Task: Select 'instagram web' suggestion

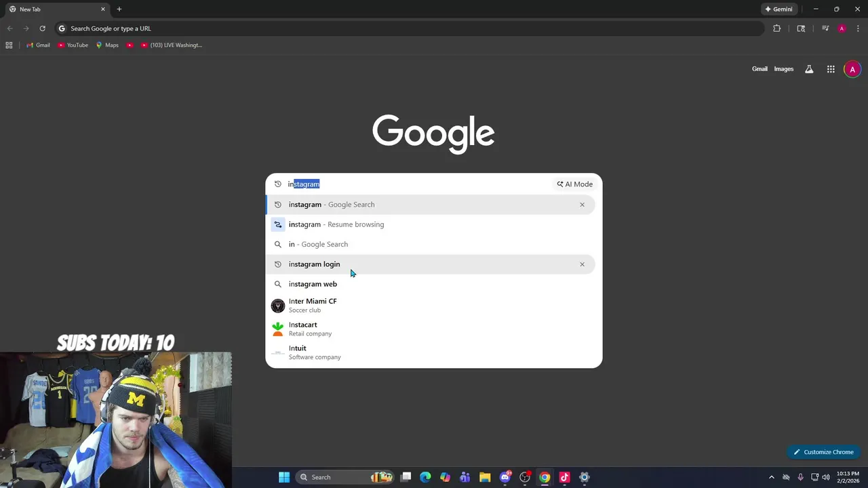Action: coord(430,284)
